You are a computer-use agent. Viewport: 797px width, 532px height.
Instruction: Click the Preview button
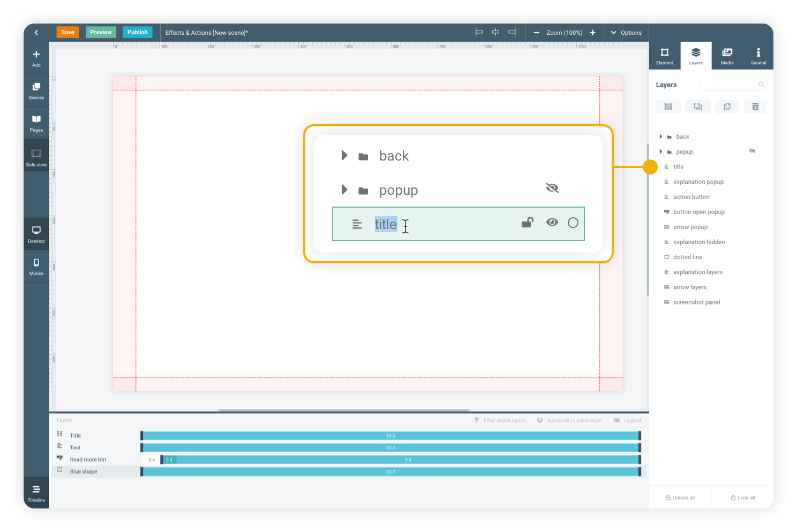tap(101, 32)
